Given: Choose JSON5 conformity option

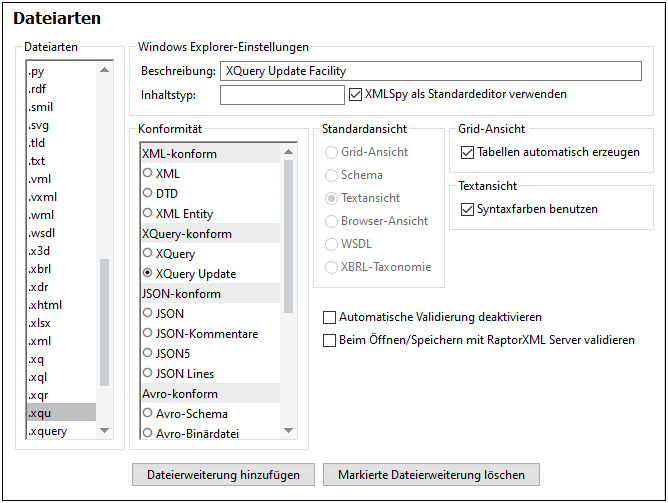Looking at the screenshot, I should click(148, 354).
